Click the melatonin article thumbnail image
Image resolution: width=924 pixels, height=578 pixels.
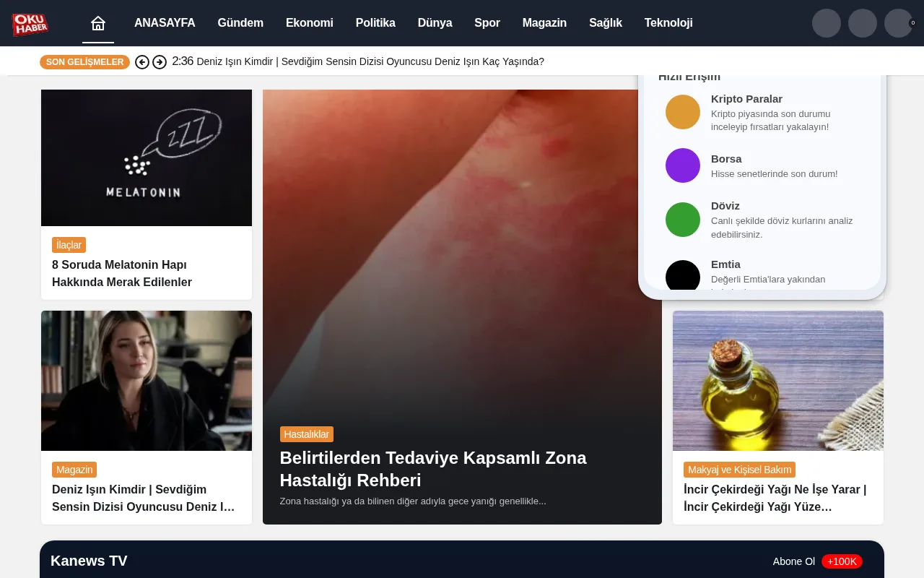point(147,158)
